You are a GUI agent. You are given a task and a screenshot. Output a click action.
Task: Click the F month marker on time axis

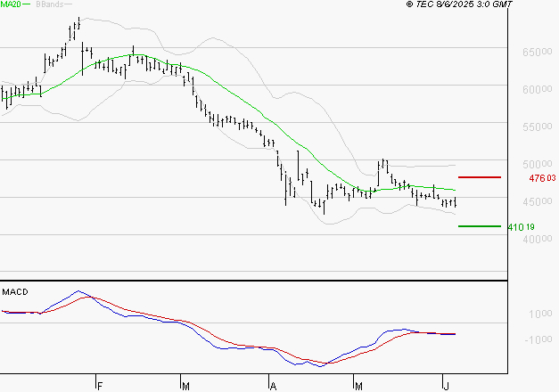100,386
